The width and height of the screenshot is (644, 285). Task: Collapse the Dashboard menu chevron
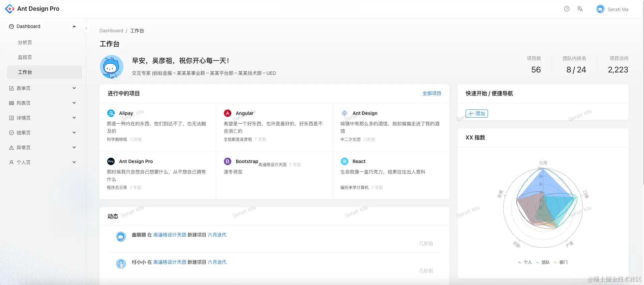(x=74, y=26)
